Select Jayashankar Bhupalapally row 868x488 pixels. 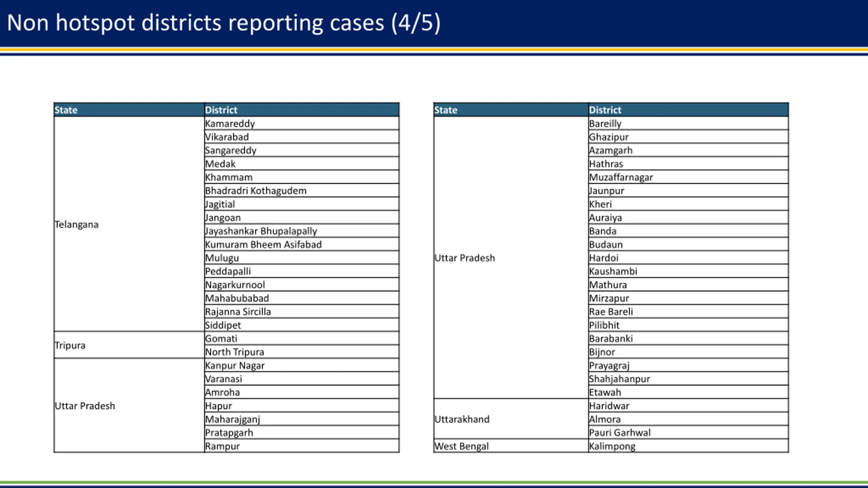point(302,231)
